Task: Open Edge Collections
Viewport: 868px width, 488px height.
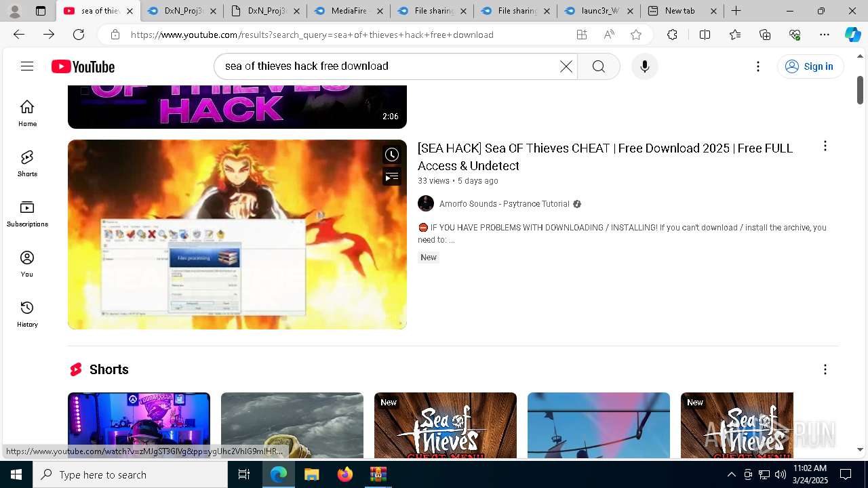Action: click(765, 35)
